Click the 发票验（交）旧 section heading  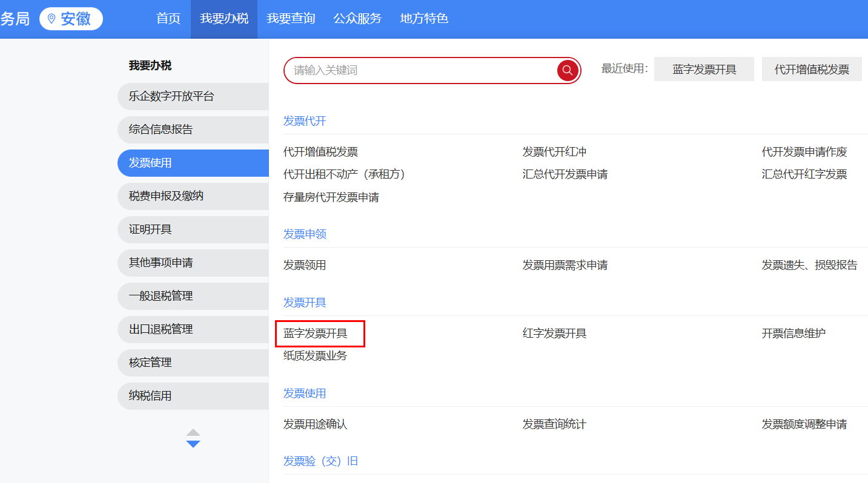(x=320, y=461)
